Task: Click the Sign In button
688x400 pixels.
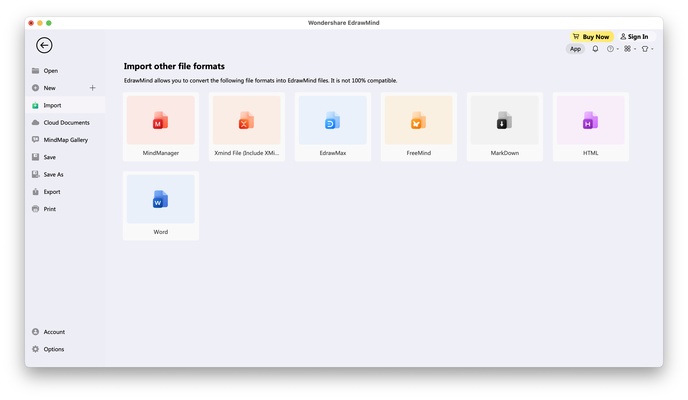Action: [x=634, y=37]
